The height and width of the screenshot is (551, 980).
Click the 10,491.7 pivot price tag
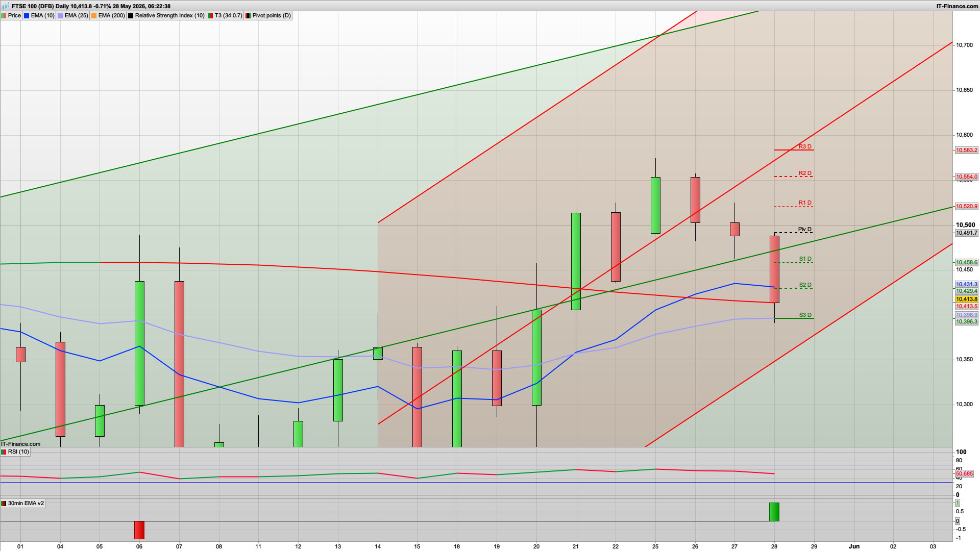click(x=967, y=233)
